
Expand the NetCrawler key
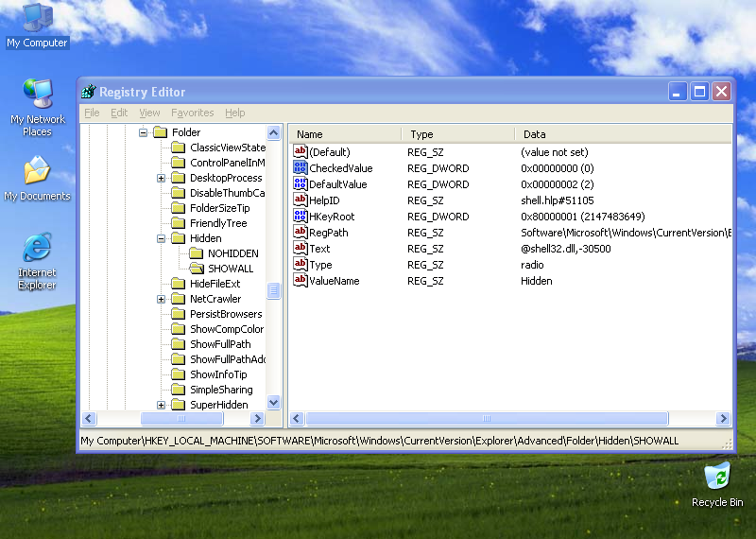(x=161, y=299)
